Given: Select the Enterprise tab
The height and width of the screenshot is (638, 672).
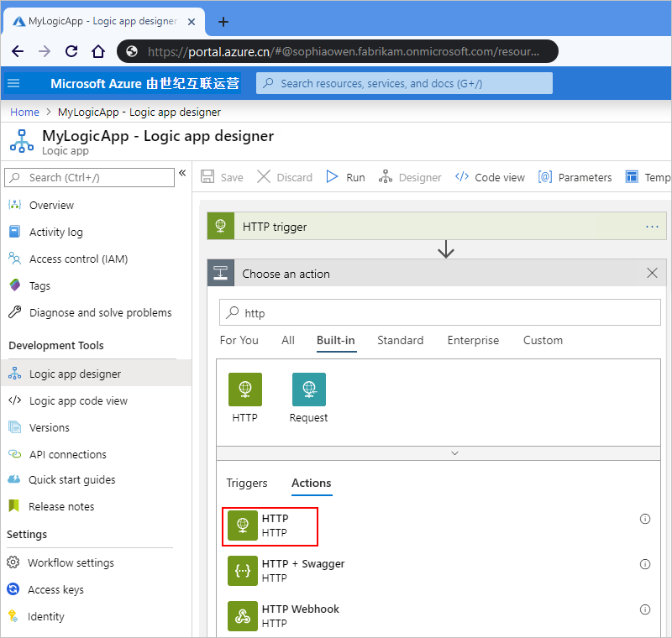Looking at the screenshot, I should tap(473, 341).
